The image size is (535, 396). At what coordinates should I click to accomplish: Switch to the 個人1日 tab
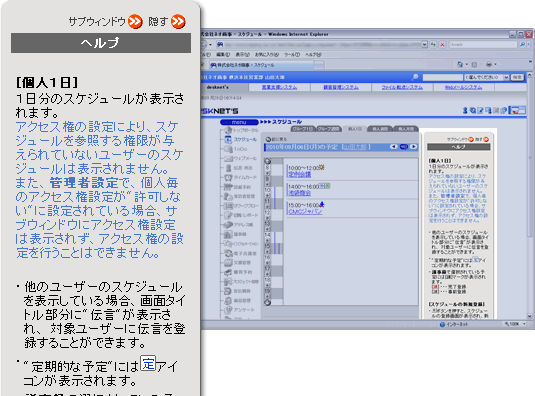(x=355, y=129)
